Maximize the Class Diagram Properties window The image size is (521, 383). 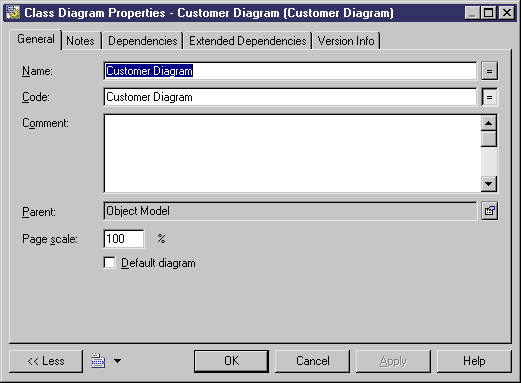[x=489, y=13]
